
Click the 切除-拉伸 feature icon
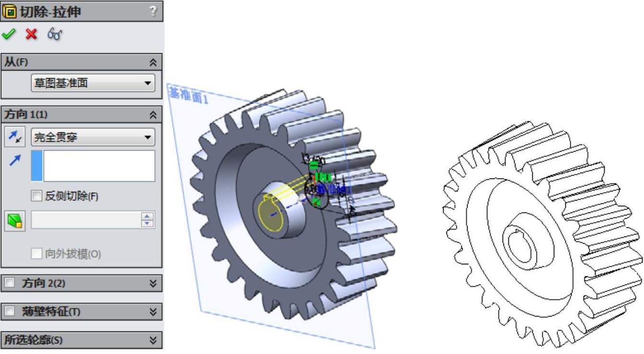click(9, 11)
